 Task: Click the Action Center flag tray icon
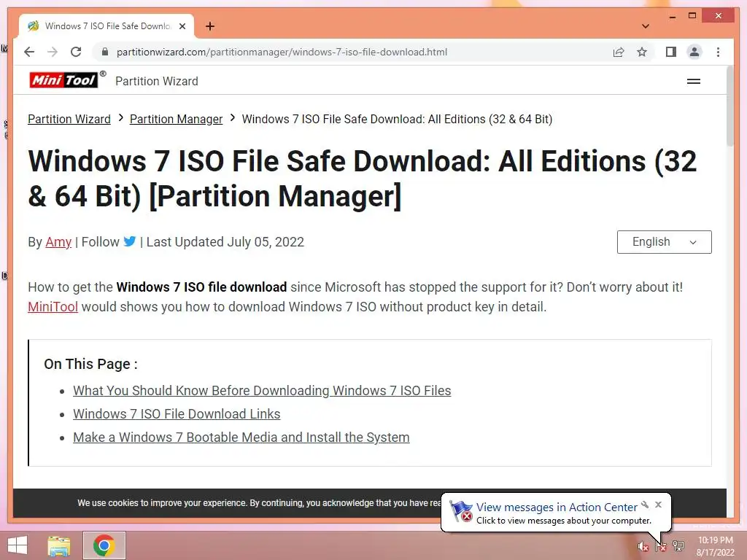[x=661, y=547]
